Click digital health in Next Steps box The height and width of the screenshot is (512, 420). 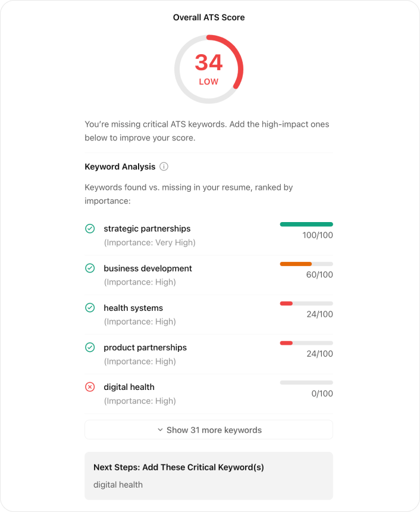(x=118, y=485)
